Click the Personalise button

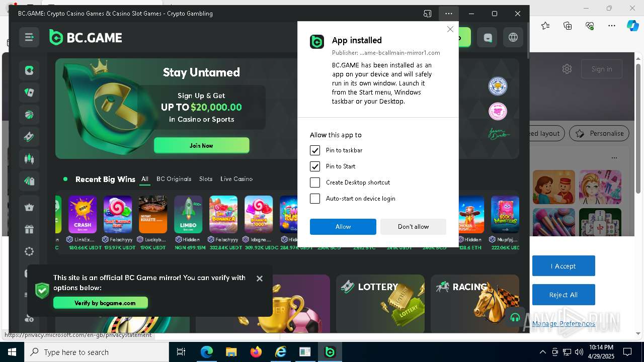point(599,133)
